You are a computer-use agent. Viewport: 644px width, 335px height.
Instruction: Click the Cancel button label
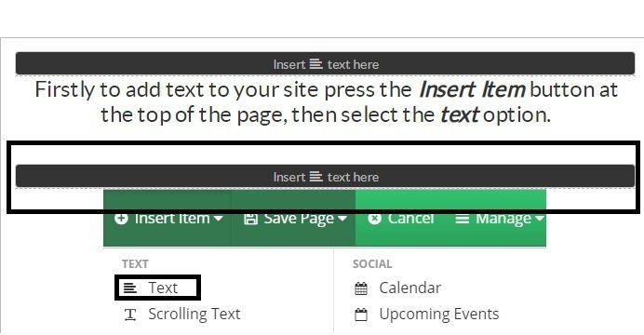410,219
